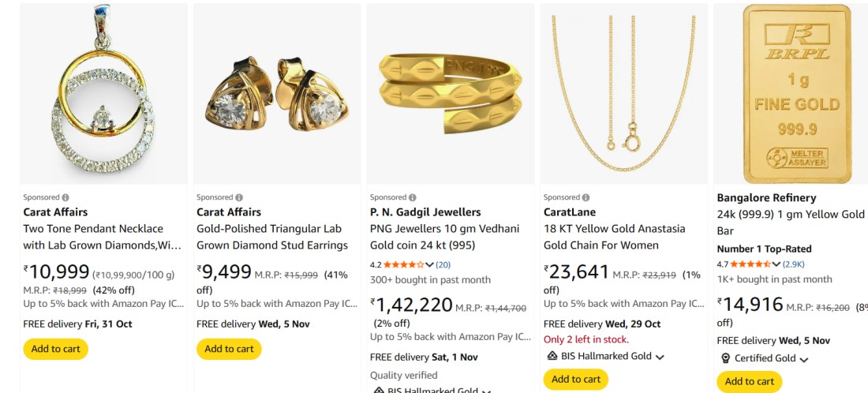Expand rating breakdown chevron for PNG gold coin
Screen dimensions: 868x393
(x=429, y=264)
